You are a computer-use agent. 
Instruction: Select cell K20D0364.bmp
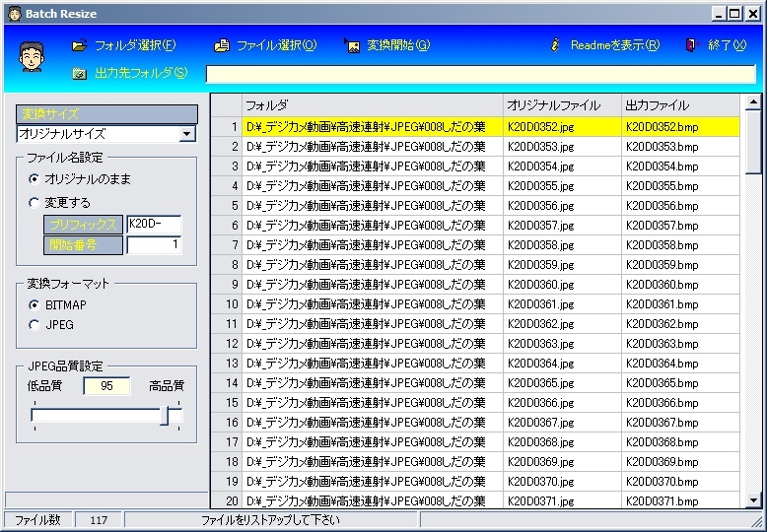coord(680,364)
